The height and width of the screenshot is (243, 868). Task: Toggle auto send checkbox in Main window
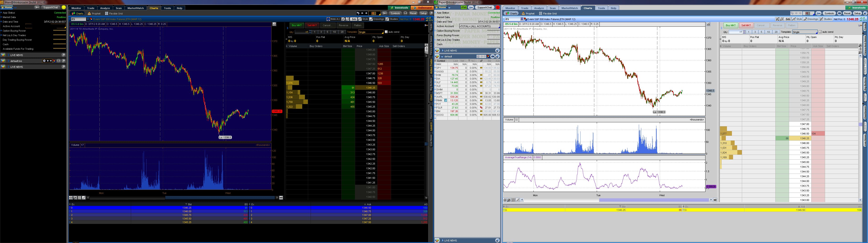coord(386,32)
